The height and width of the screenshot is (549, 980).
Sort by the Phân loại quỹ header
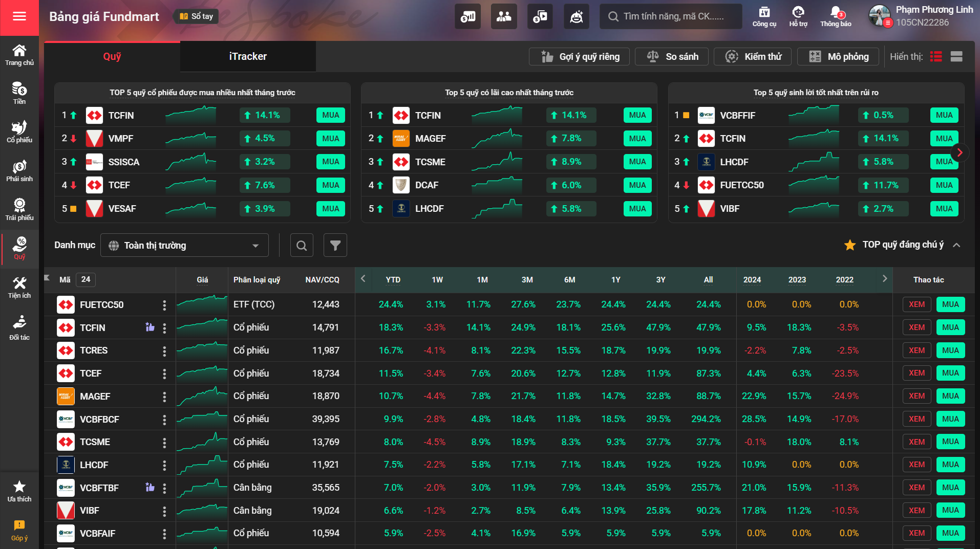(257, 280)
